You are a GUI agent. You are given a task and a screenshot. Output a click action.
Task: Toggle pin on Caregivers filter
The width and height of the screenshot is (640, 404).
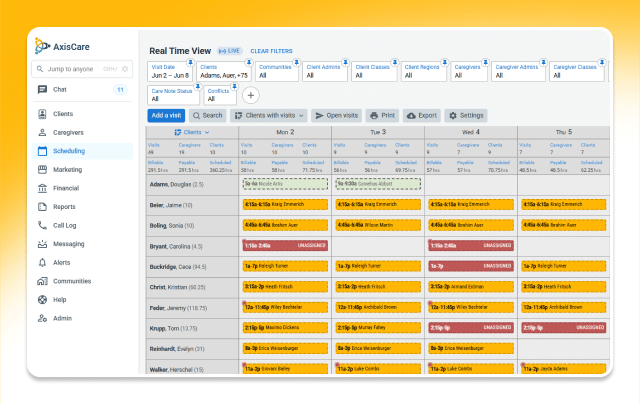tap(485, 62)
